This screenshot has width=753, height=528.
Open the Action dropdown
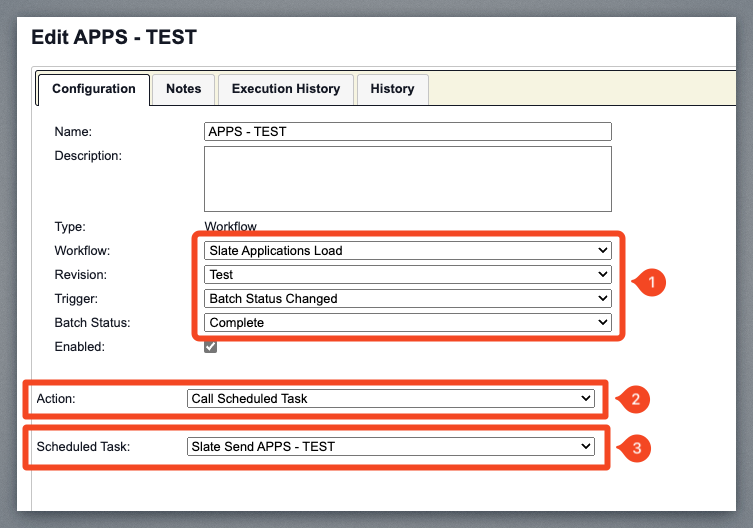point(391,398)
